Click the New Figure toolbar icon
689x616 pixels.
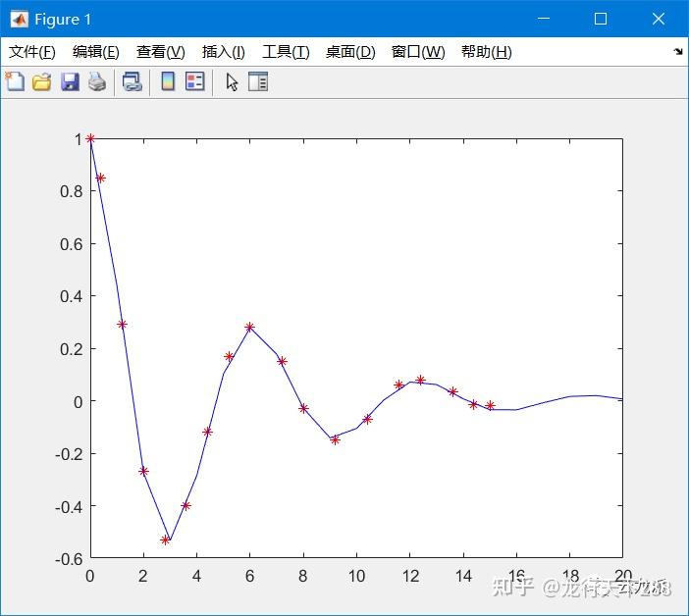pyautogui.click(x=16, y=81)
